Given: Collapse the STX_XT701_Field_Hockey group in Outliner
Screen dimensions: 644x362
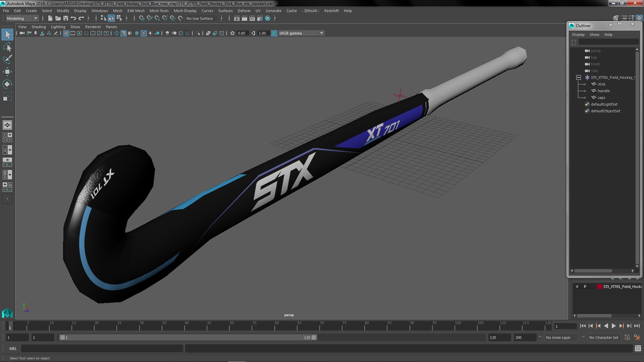Looking at the screenshot, I should click(579, 77).
